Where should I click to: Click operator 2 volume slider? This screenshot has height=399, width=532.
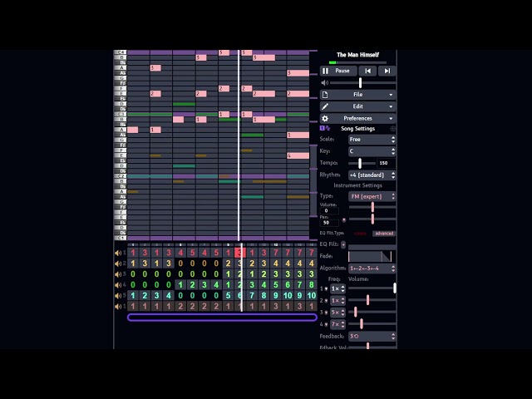pyautogui.click(x=372, y=300)
